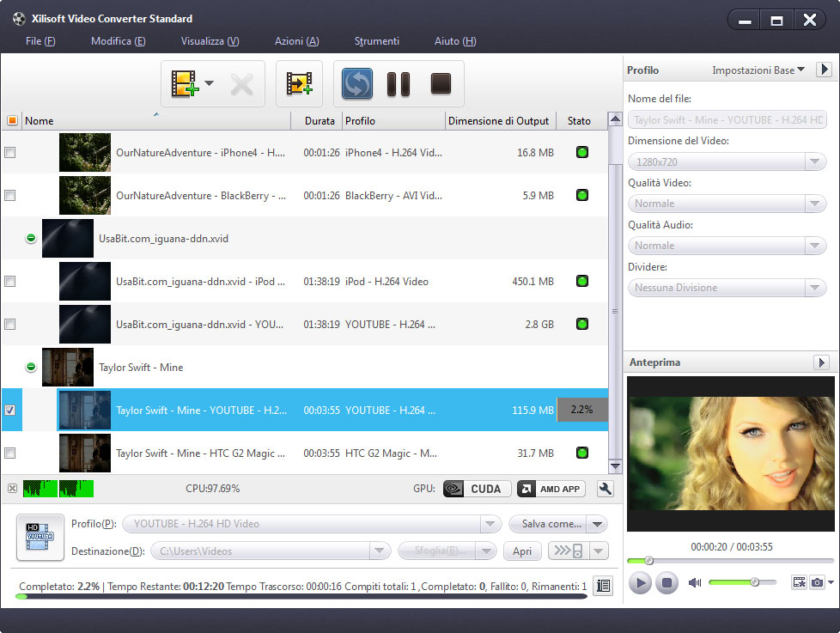The image size is (840, 633).
Task: Click the AMD APP GPU button
Action: point(551,489)
